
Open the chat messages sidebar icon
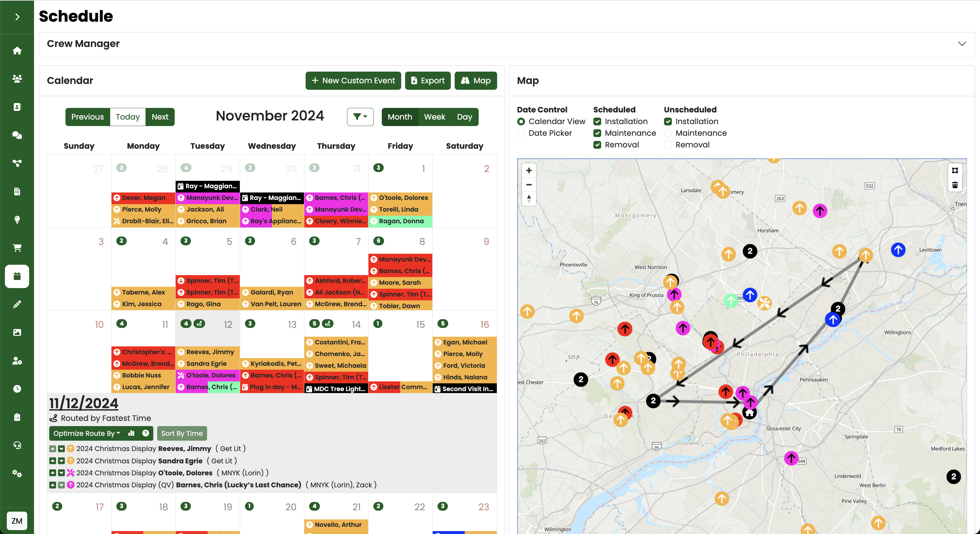(17, 135)
